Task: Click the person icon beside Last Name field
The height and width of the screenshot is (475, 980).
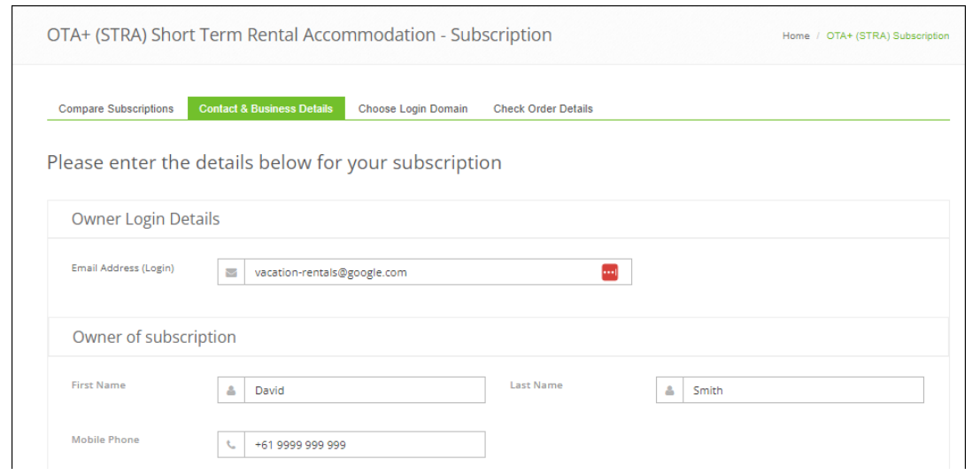Action: pyautogui.click(x=670, y=391)
